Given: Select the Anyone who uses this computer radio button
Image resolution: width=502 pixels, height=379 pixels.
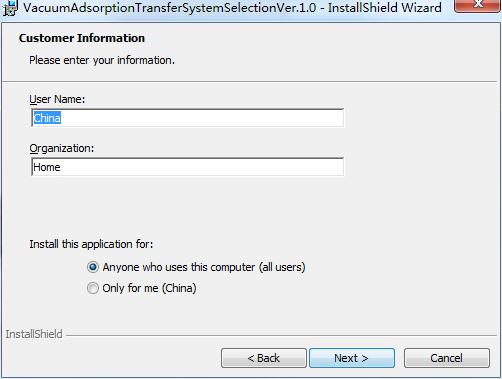Looking at the screenshot, I should tap(93, 267).
